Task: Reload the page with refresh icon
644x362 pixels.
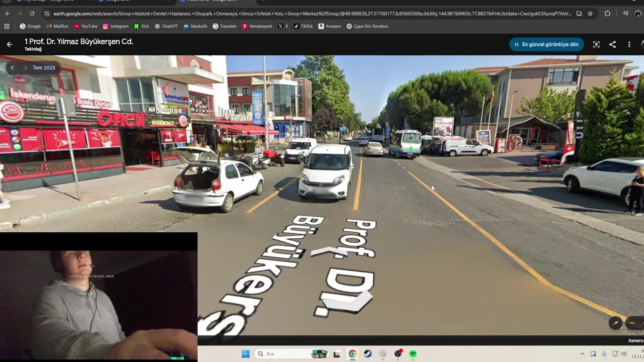Action: click(x=32, y=14)
